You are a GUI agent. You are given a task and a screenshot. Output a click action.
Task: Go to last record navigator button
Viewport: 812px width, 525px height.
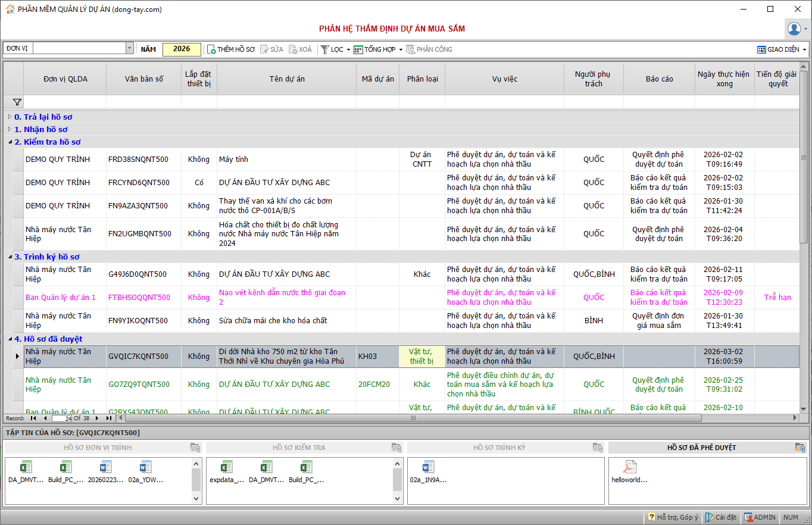(108, 418)
